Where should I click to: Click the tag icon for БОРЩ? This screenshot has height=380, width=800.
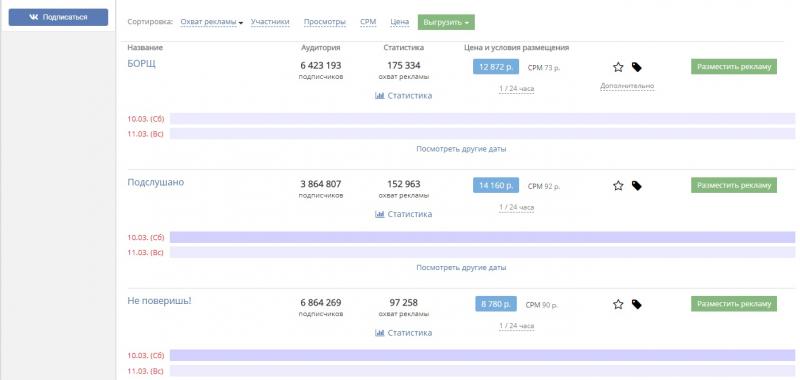click(x=636, y=67)
